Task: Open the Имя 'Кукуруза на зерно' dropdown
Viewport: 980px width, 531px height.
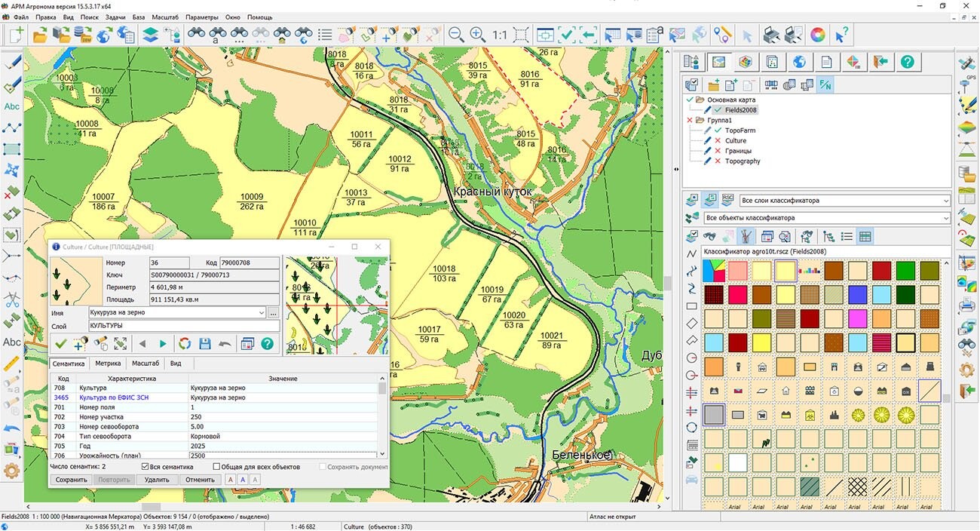Action: tap(262, 312)
